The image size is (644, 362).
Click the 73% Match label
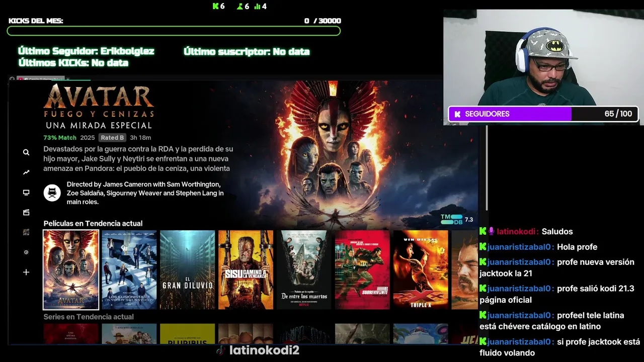pos(60,138)
